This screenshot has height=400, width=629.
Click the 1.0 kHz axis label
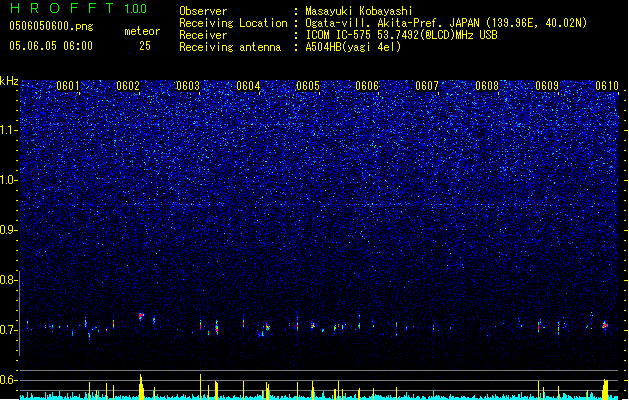(9, 180)
